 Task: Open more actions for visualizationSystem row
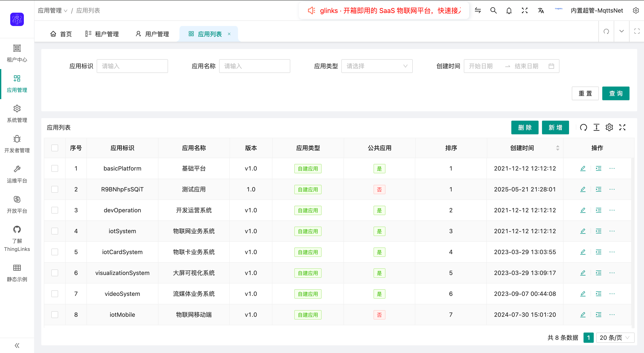pyautogui.click(x=612, y=273)
